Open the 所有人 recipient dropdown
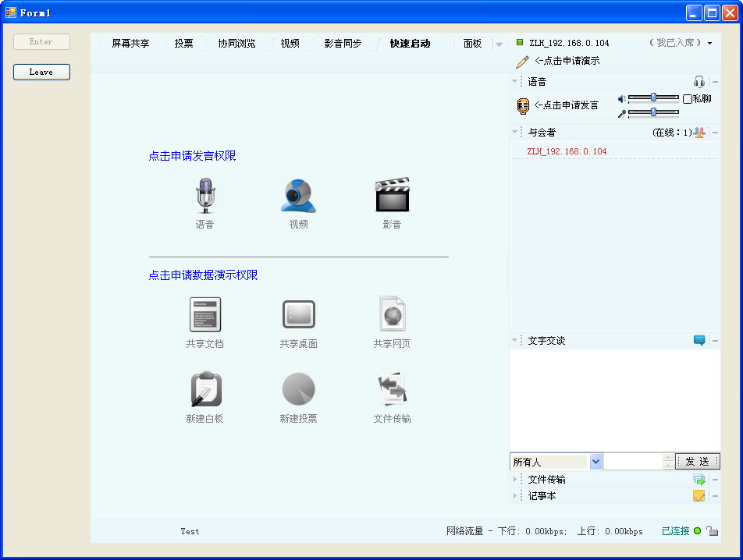 tap(595, 462)
